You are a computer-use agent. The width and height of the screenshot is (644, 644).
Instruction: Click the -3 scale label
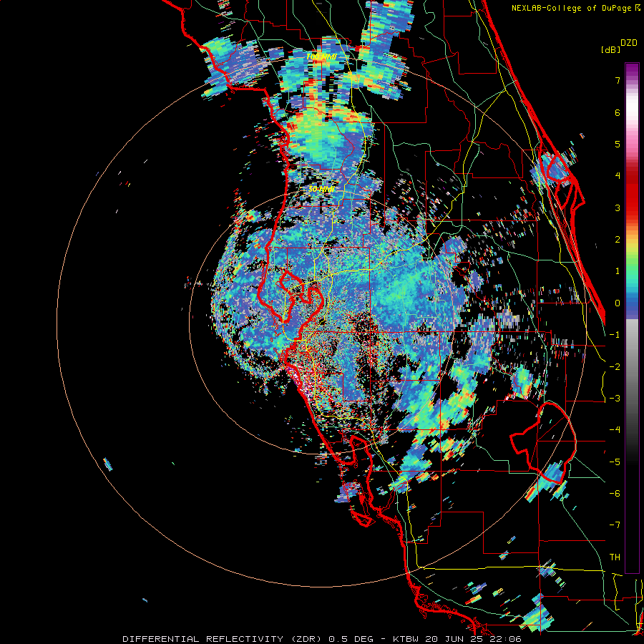[x=615, y=399]
